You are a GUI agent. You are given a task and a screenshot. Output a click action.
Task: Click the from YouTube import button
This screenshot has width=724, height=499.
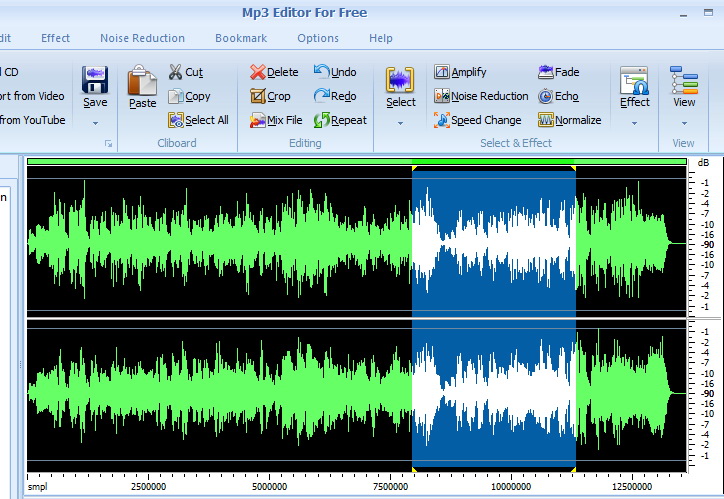pyautogui.click(x=32, y=120)
